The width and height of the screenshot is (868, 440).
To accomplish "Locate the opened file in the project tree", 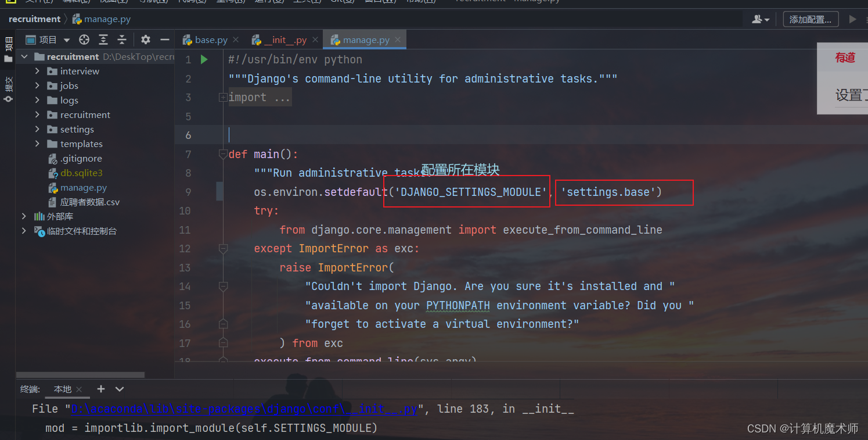I will [x=84, y=40].
